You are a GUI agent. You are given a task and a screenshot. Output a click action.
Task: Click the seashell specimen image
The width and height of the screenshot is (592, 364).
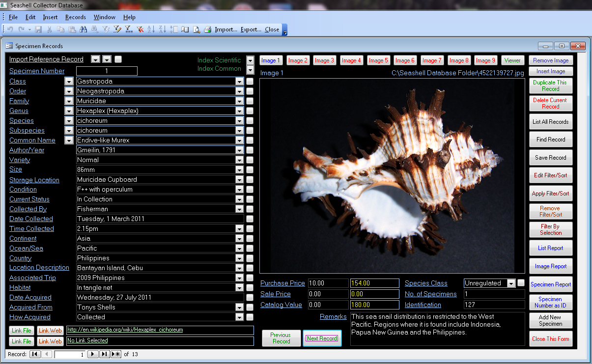(387, 175)
